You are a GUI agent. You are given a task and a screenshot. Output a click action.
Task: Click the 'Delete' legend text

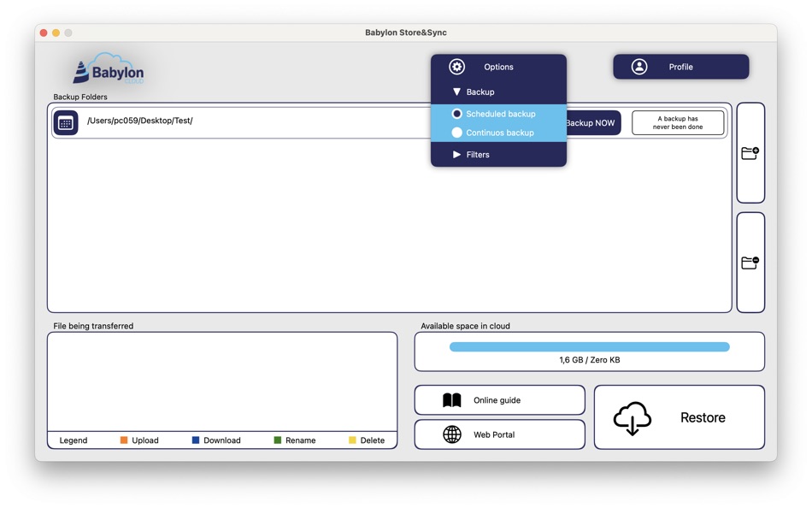[x=373, y=440]
